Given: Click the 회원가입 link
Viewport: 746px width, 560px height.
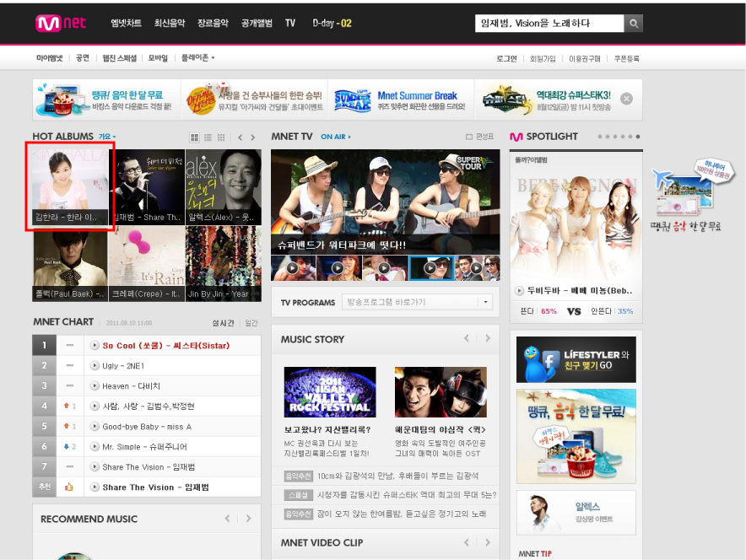Looking at the screenshot, I should (x=543, y=58).
